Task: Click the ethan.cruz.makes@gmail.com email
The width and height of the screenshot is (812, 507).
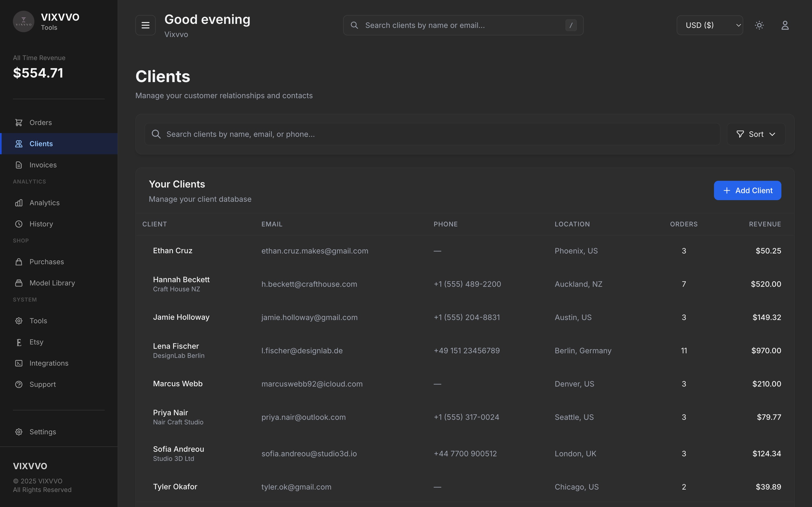Action: 314,251
